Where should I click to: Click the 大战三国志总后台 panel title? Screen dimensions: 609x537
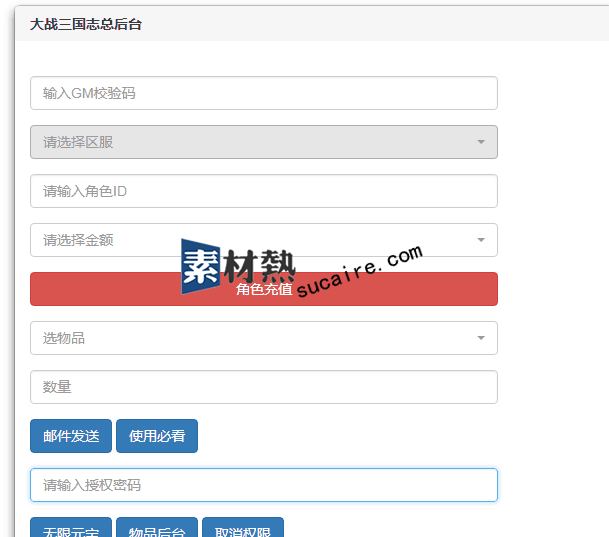pos(86,24)
